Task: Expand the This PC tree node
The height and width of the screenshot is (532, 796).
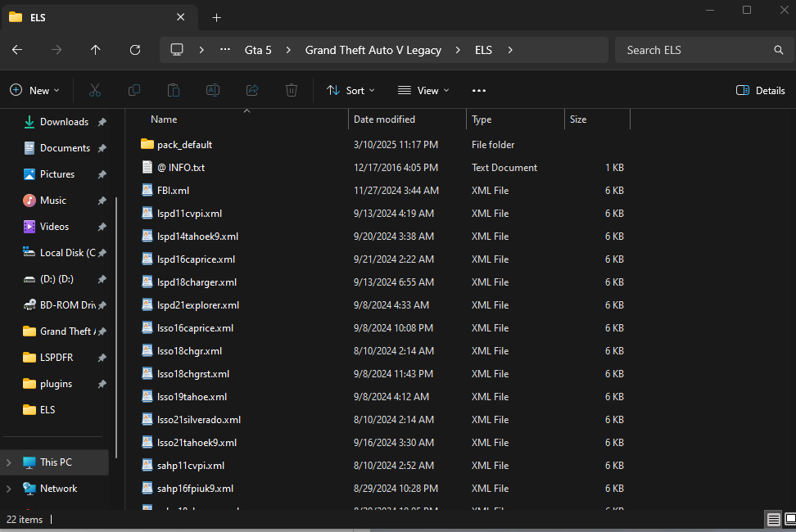Action: pos(9,462)
